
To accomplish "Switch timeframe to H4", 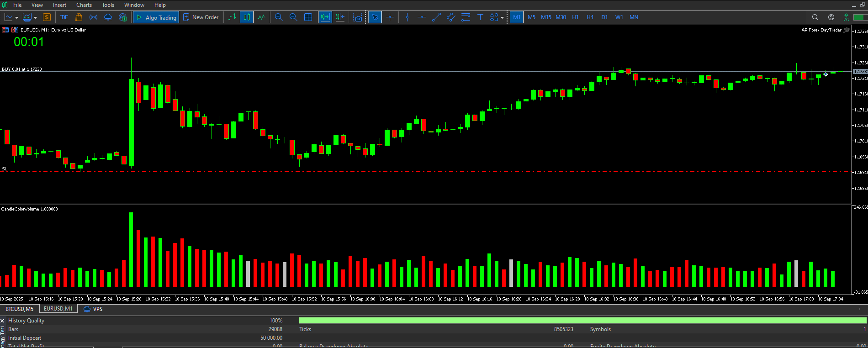I will [x=590, y=17].
